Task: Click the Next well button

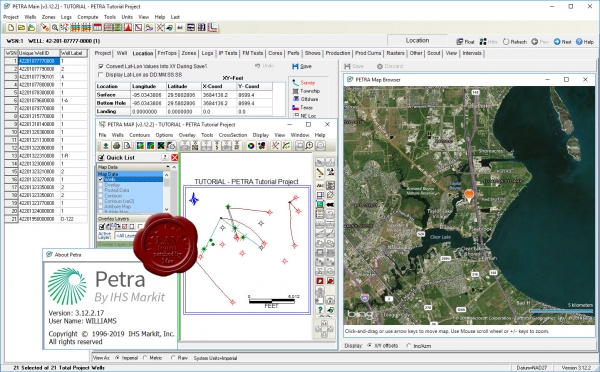Action: click(x=562, y=42)
